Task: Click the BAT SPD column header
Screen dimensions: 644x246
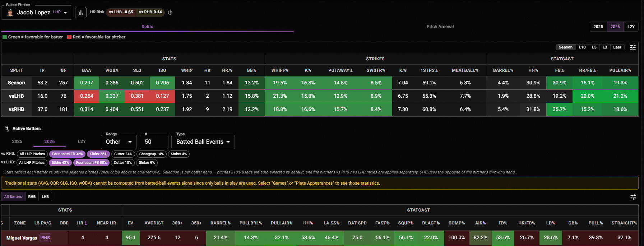Action: coord(357,223)
